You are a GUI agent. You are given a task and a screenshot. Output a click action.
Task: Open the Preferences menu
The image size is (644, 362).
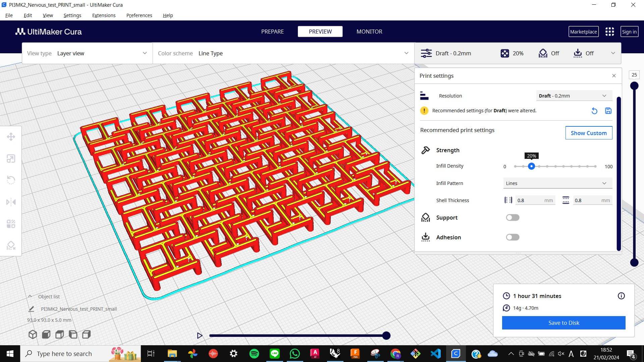click(x=139, y=15)
